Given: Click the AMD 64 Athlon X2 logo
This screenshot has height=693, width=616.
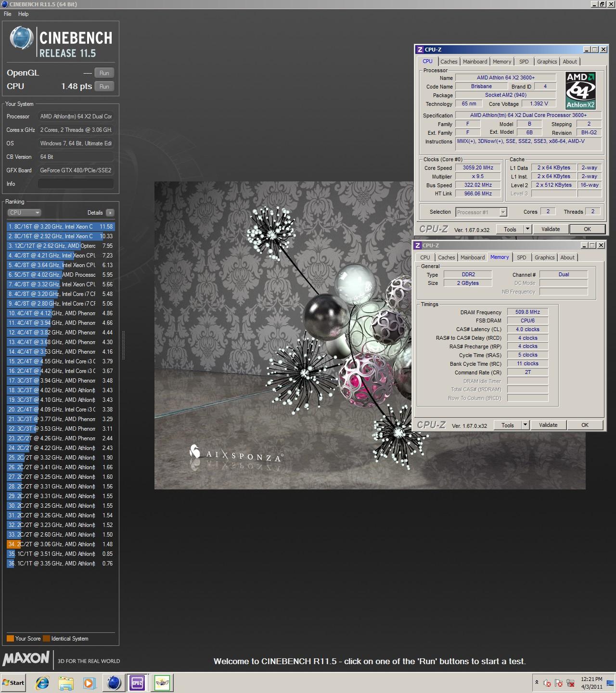Looking at the screenshot, I should coord(580,90).
